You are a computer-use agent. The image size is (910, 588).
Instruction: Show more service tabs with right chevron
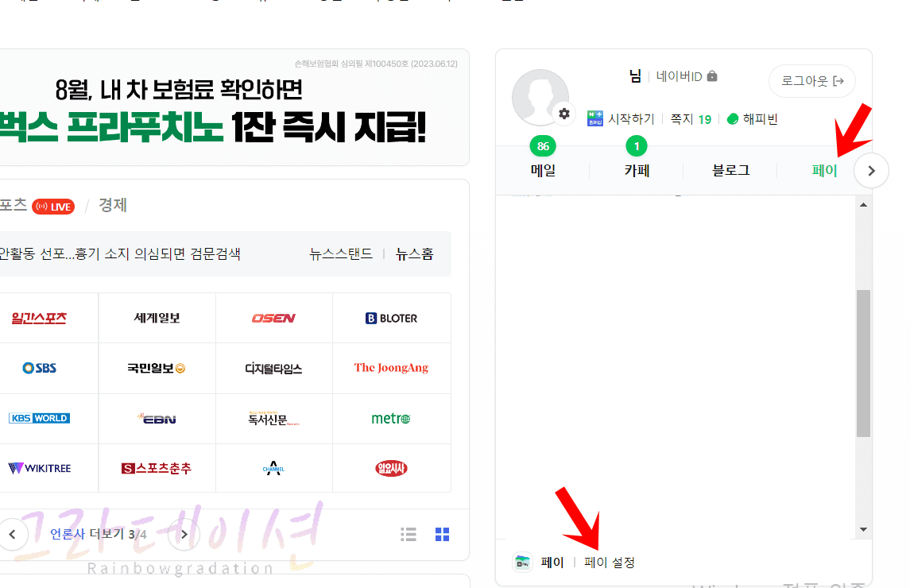[x=871, y=171]
